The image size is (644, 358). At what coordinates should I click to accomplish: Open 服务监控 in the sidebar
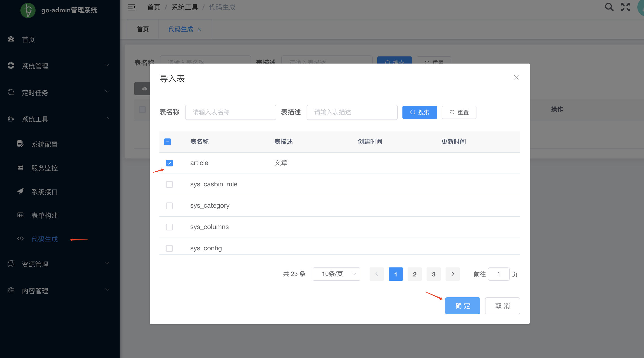(45, 168)
